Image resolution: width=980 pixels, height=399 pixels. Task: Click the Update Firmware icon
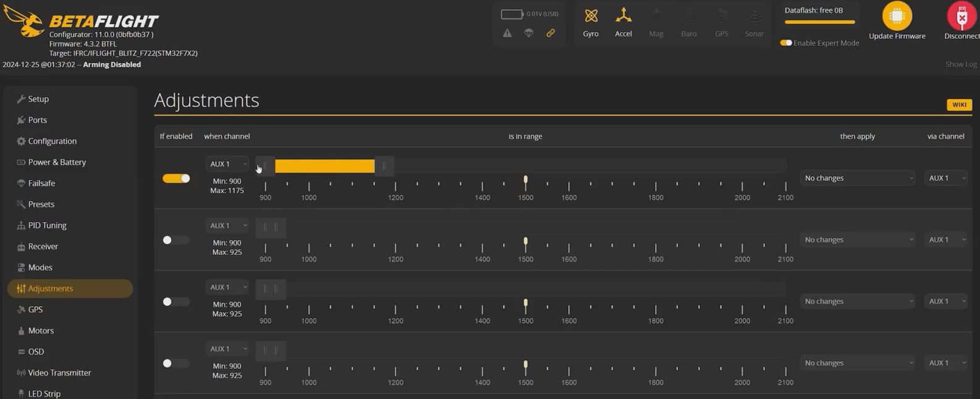[897, 16]
